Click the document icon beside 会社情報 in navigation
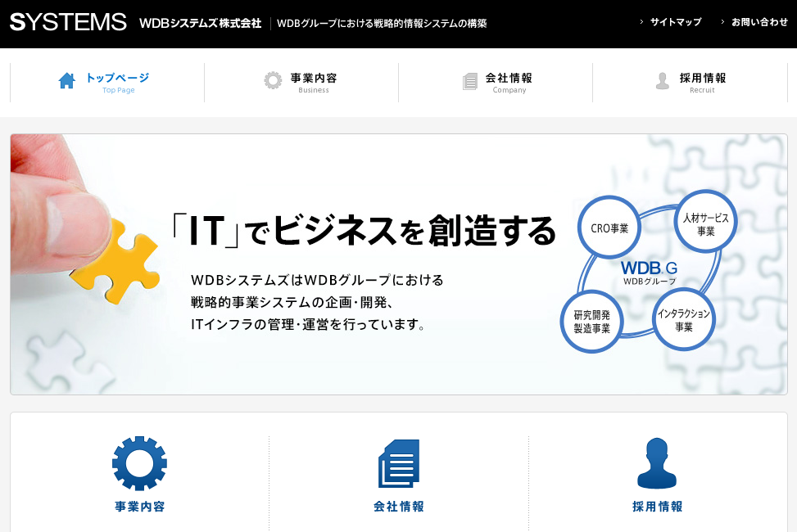Image resolution: width=797 pixels, height=532 pixels. pyautogui.click(x=469, y=81)
